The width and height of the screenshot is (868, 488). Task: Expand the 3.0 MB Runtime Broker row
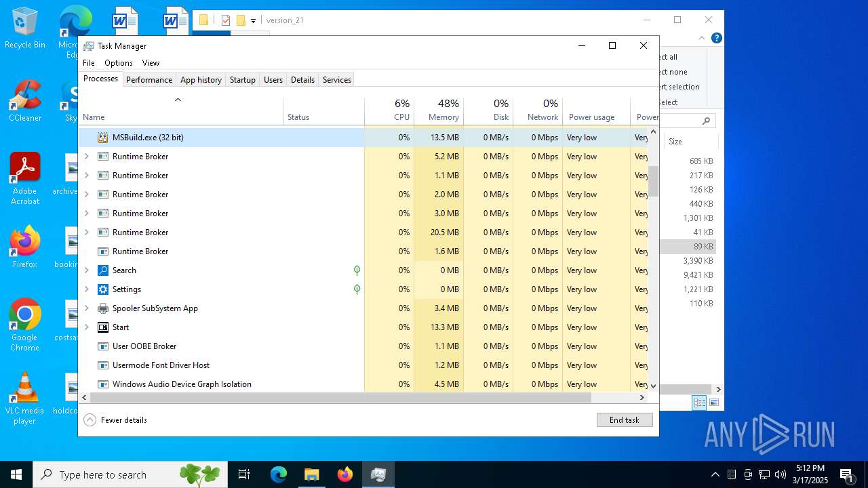tap(86, 213)
